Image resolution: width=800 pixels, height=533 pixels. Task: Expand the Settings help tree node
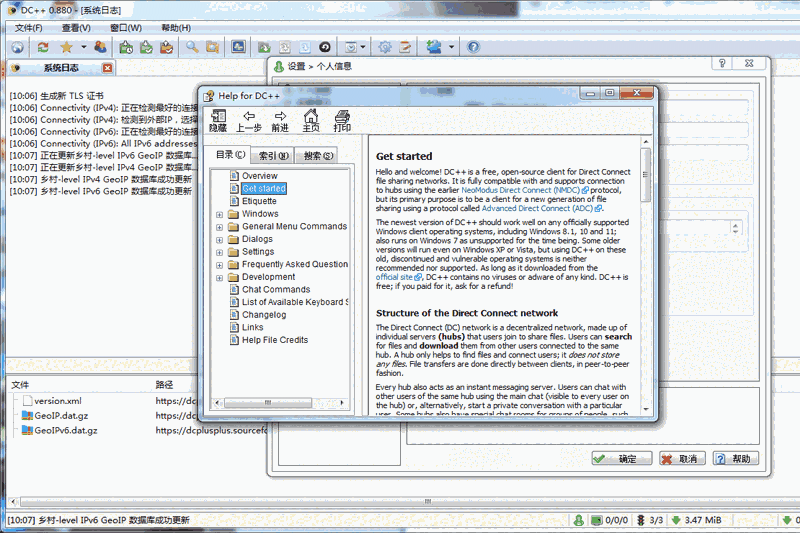(x=219, y=252)
